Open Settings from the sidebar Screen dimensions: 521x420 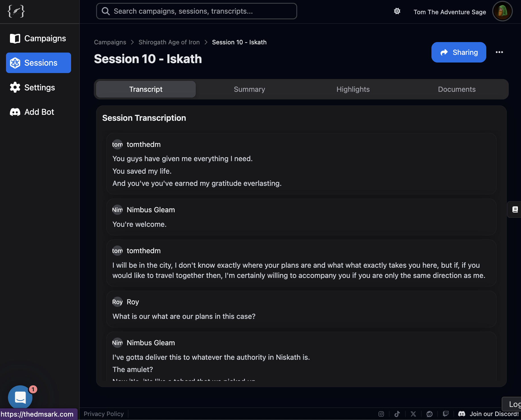[38, 88]
